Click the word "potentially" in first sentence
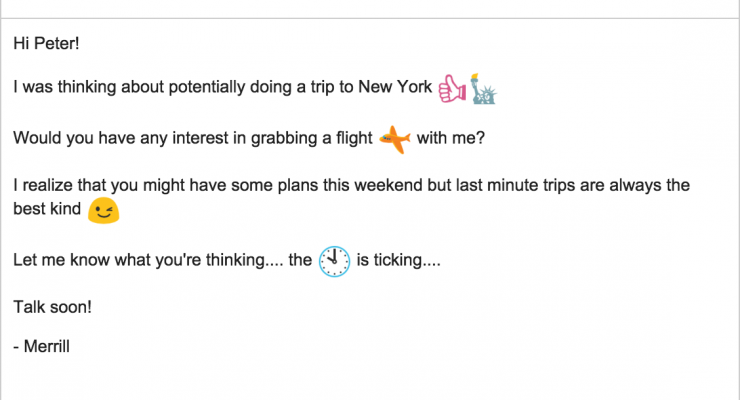The height and width of the screenshot is (400, 740). pos(235,88)
